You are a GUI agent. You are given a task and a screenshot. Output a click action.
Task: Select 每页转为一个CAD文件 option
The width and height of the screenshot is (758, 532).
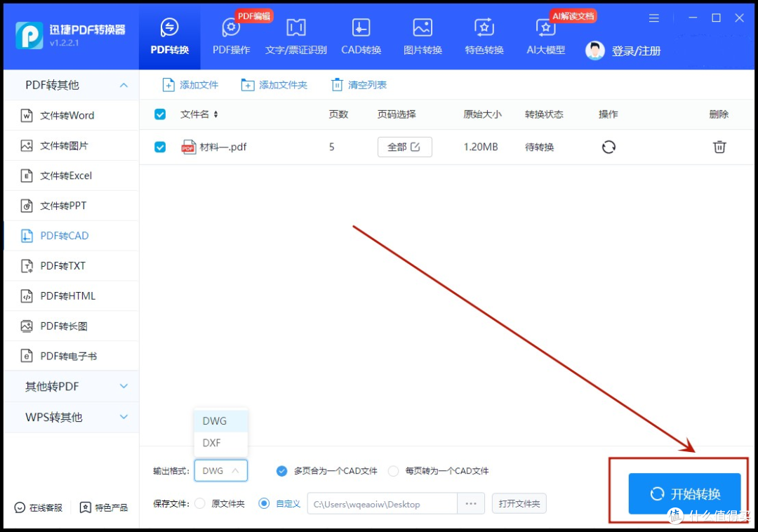439,471
